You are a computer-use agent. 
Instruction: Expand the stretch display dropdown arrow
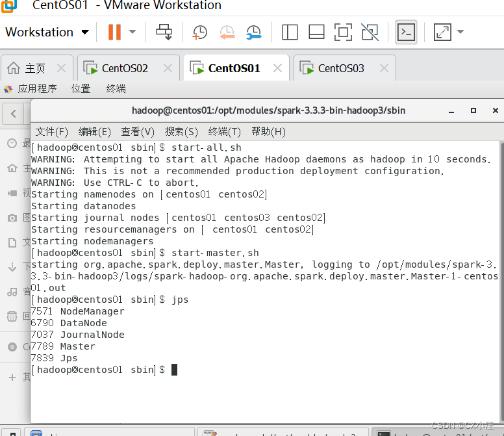460,31
